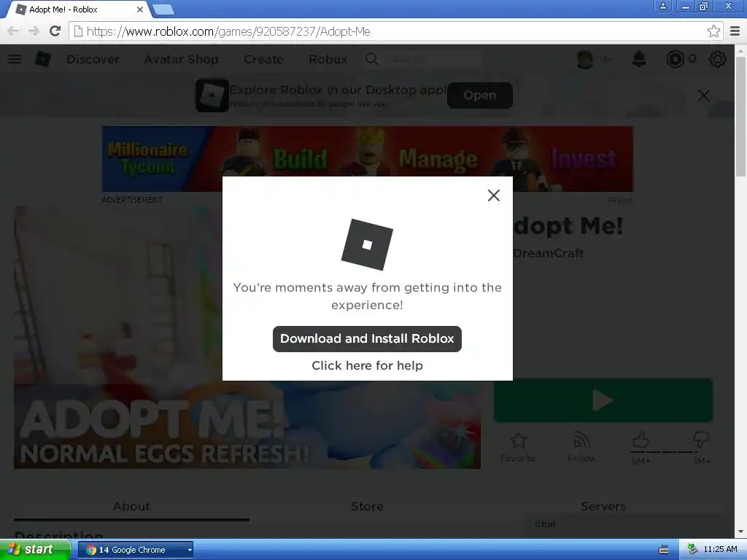The width and height of the screenshot is (747, 560).
Task: Open the Click here for help link
Action: click(367, 365)
